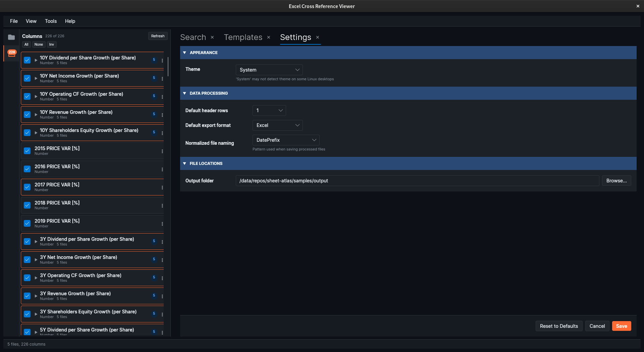
Task: Close the Search tab with its × icon
Action: [212, 38]
